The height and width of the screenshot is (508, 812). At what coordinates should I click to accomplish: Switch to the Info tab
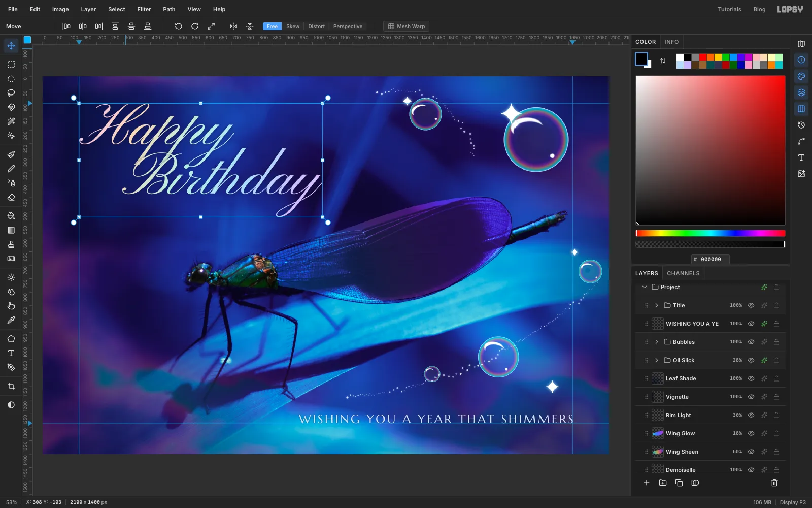click(671, 42)
